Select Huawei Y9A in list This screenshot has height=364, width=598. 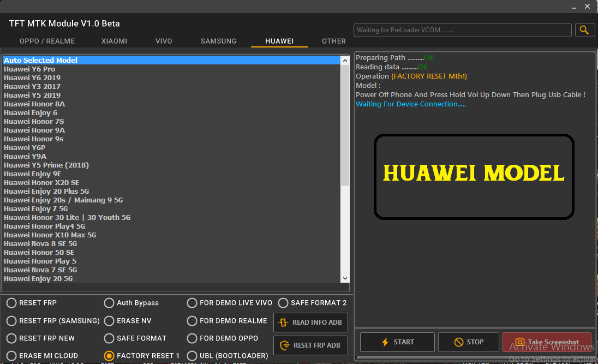click(171, 157)
